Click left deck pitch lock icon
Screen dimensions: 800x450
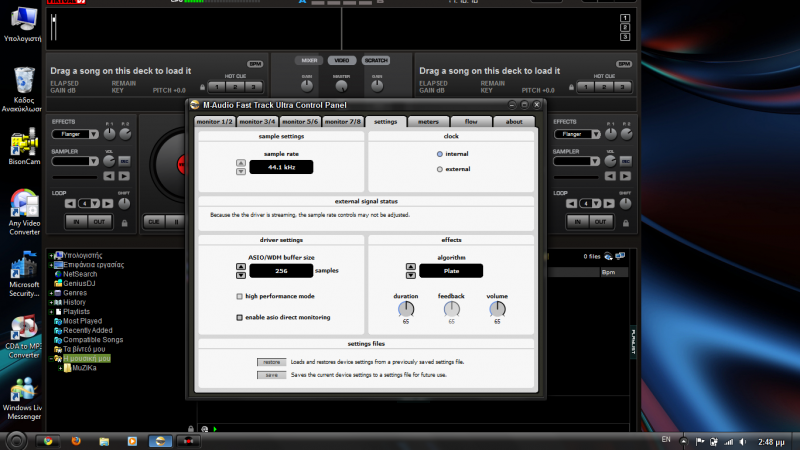pyautogui.click(x=203, y=87)
